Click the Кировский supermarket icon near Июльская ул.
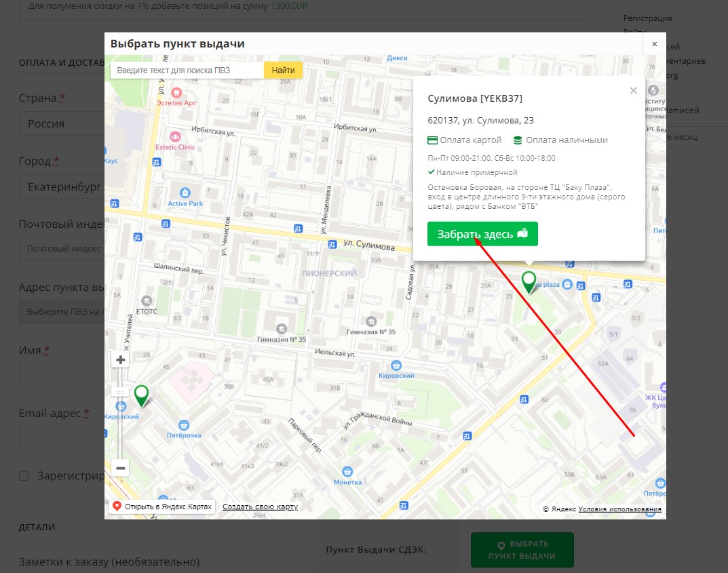The height and width of the screenshot is (573, 728). [396, 365]
